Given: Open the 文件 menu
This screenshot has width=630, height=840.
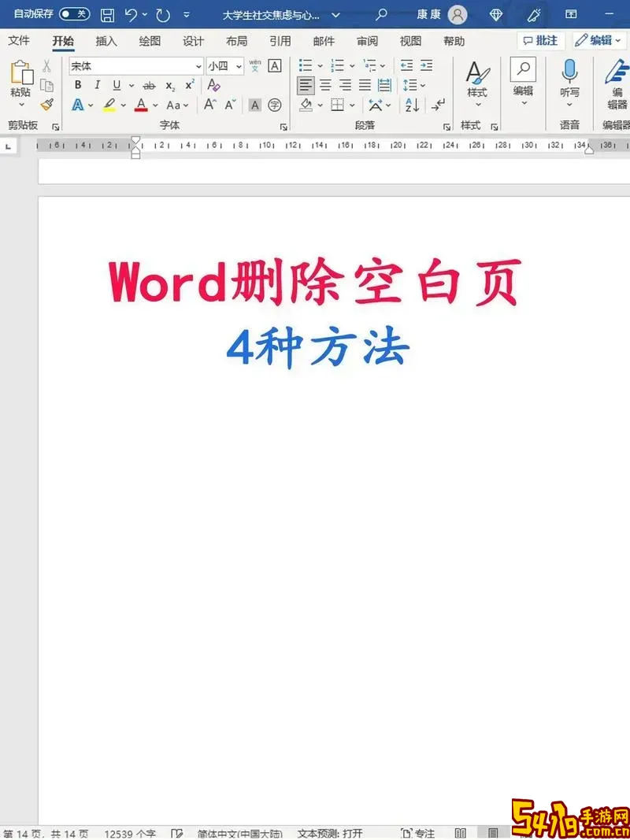Looking at the screenshot, I should [19, 41].
